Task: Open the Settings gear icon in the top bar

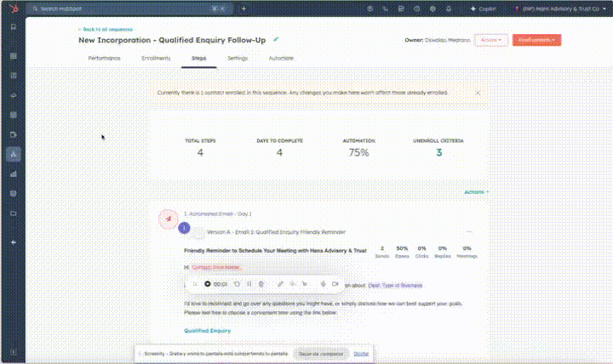Action: point(433,9)
